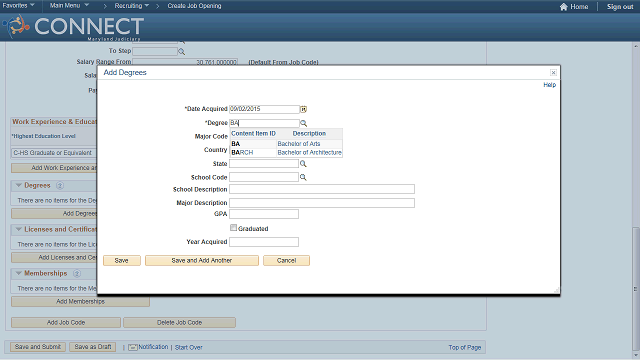This screenshot has height=360, width=640.
Task: Open the Main Menu dropdown
Action: click(69, 5)
